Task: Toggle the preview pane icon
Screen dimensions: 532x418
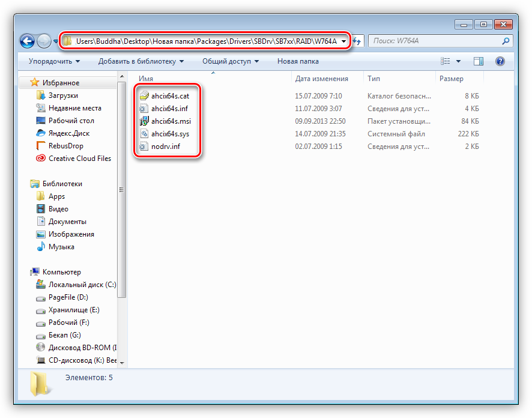Action: 479,61
